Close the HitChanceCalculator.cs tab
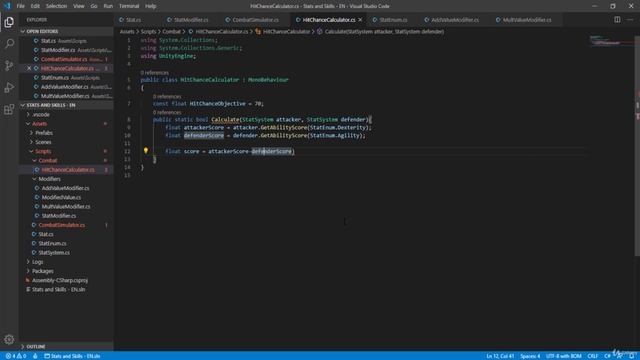Viewport: 640px width, 360px height. [x=360, y=20]
